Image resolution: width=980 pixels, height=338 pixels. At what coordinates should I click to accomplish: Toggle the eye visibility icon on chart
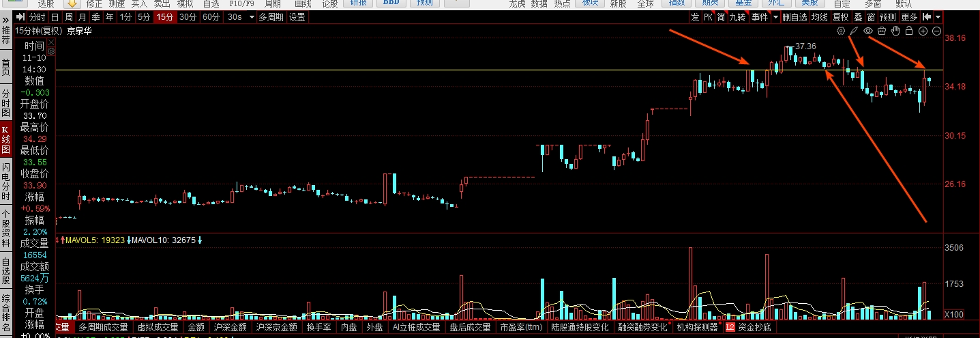click(868, 31)
